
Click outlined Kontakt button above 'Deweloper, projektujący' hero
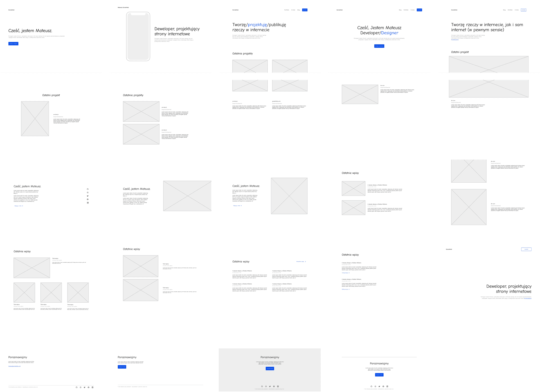(526, 249)
